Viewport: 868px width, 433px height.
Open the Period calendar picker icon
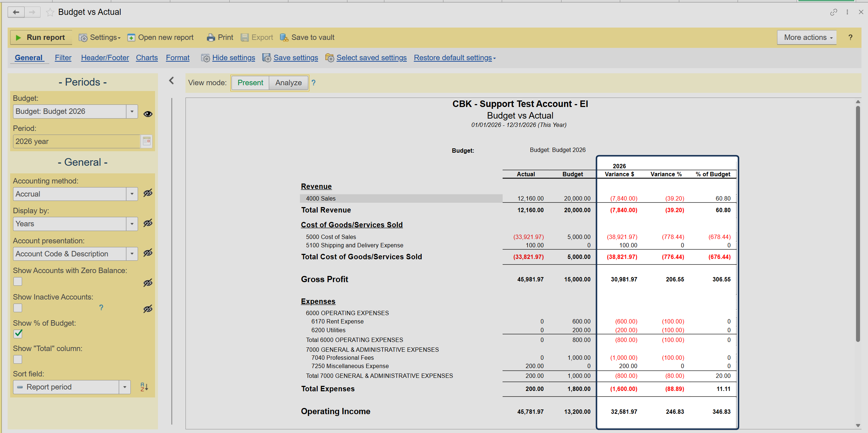(147, 141)
